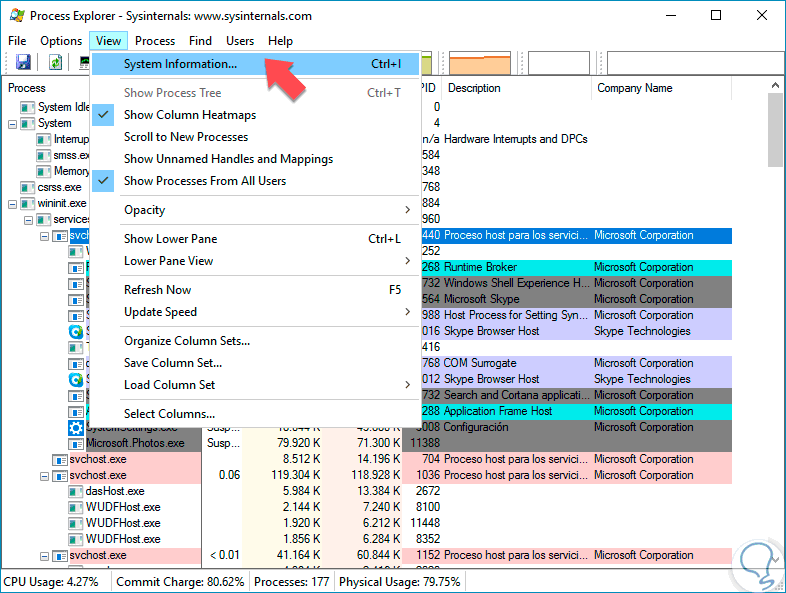Click the icon of highlighted svchost process

60,236
